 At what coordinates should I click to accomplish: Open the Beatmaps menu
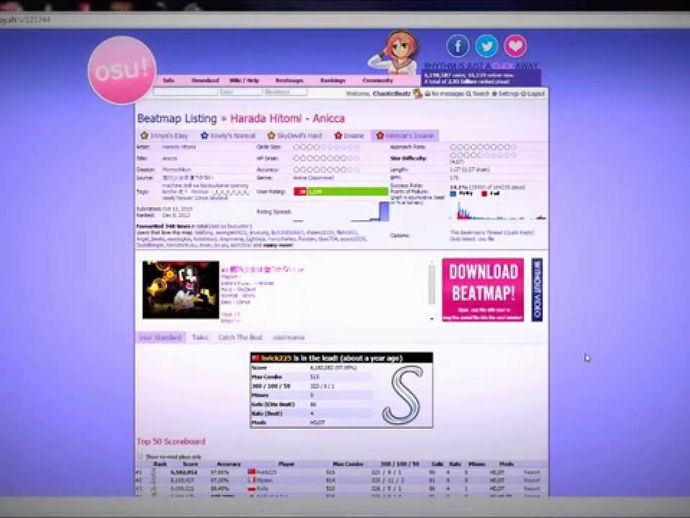289,81
